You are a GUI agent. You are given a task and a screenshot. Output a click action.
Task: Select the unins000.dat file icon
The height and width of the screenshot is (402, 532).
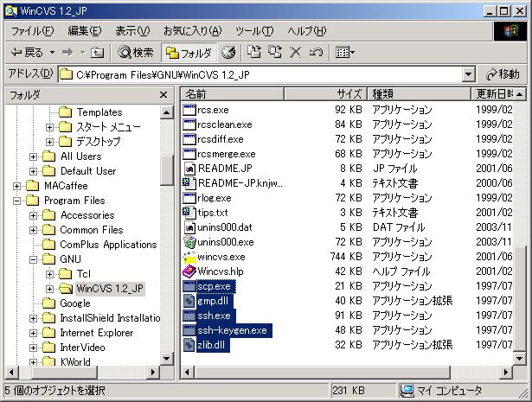(189, 227)
